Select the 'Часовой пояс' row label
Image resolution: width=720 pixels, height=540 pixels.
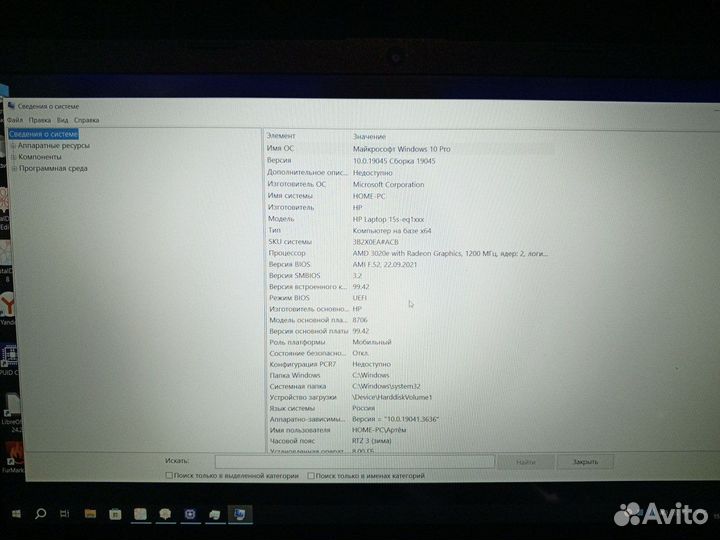pos(292,441)
